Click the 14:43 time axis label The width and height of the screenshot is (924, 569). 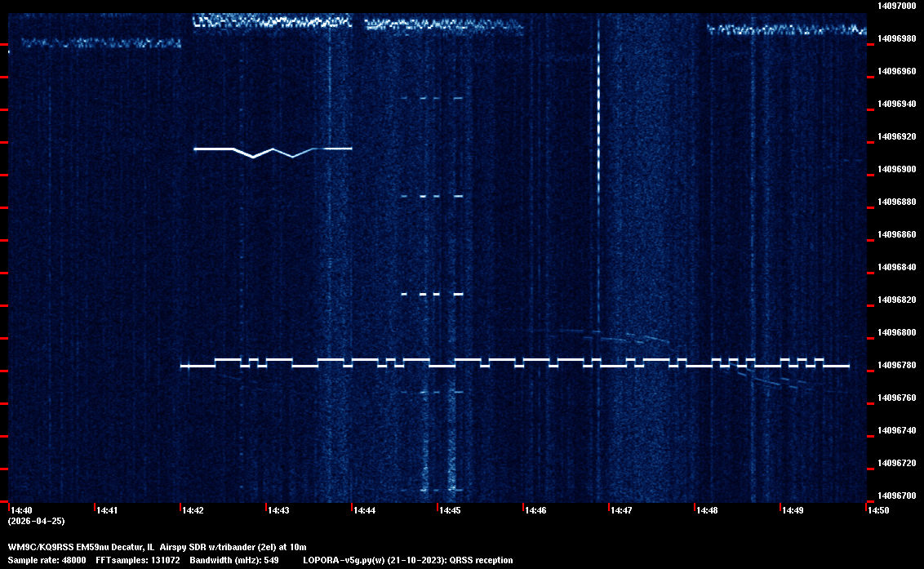pos(278,510)
